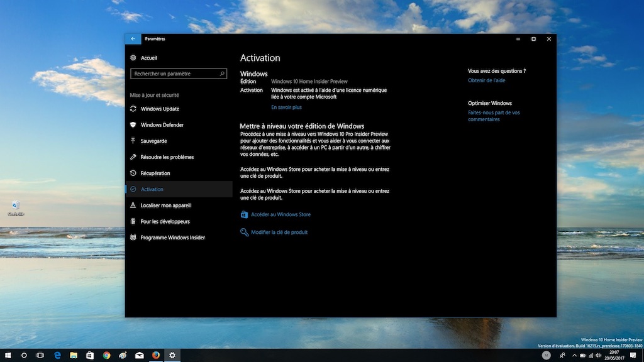Click the battery icon in tray
The width and height of the screenshot is (644, 362).
tap(582, 356)
